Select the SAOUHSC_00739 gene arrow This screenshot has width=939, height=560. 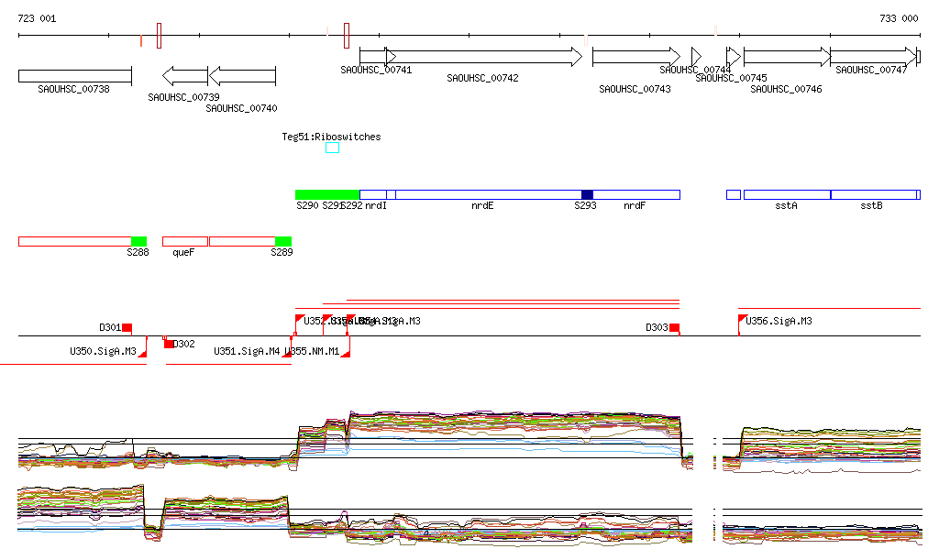pyautogui.click(x=185, y=75)
